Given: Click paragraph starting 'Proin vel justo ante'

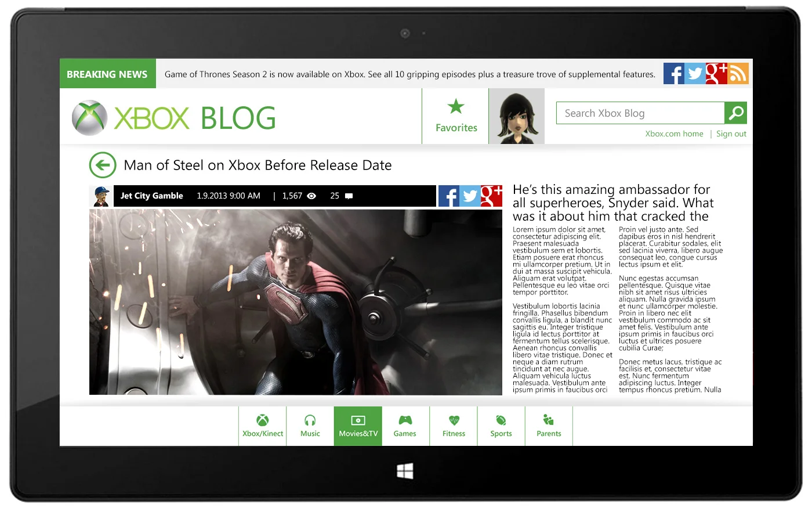Looking at the screenshot, I should point(670,247).
